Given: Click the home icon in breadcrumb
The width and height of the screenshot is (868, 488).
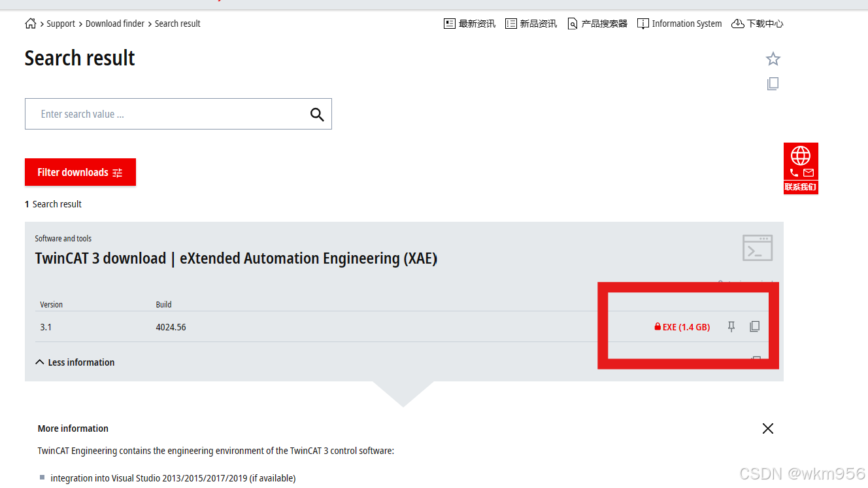Looking at the screenshot, I should pos(31,24).
